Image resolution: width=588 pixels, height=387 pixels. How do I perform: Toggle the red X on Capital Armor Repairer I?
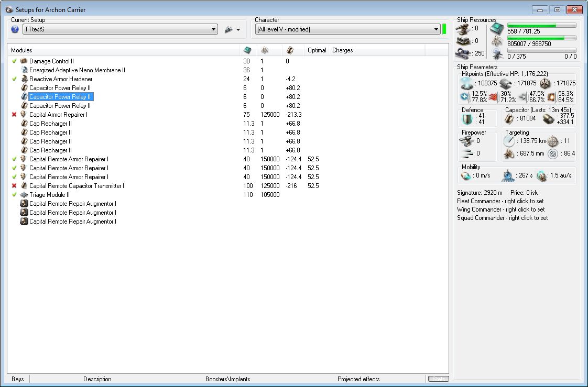[14, 115]
